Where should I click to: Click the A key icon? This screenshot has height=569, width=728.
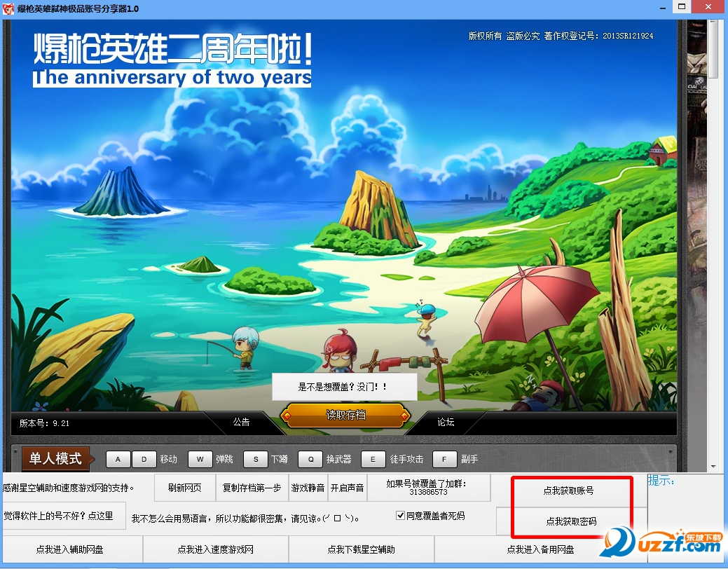pos(118,460)
